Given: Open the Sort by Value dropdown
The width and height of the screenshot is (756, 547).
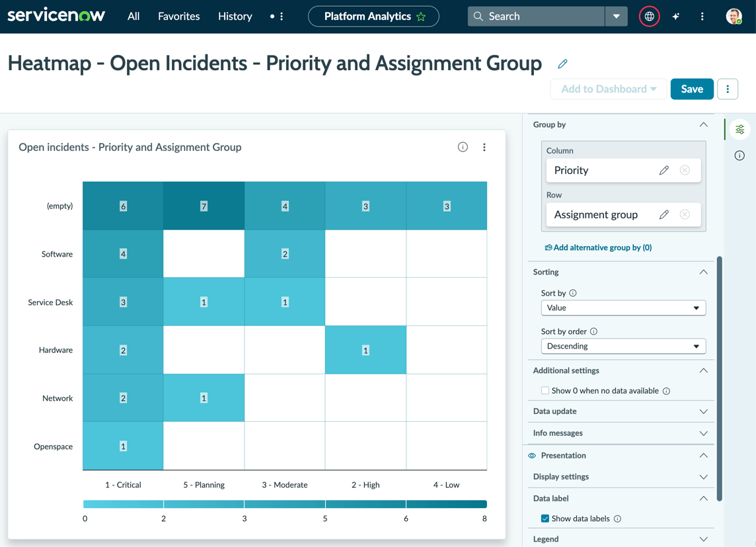Looking at the screenshot, I should (x=623, y=308).
